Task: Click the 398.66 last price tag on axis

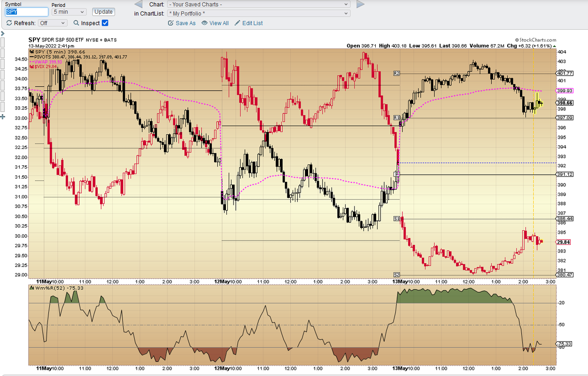Action: click(564, 103)
